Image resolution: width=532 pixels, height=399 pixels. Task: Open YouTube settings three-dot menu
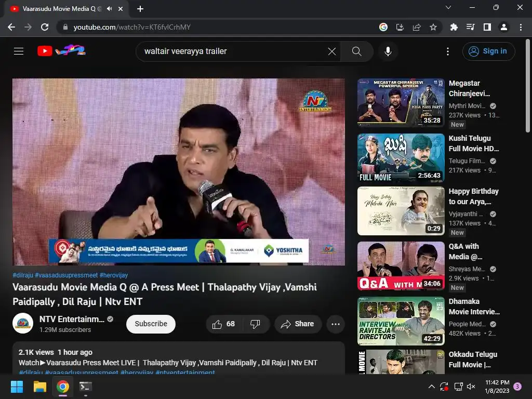click(x=448, y=51)
